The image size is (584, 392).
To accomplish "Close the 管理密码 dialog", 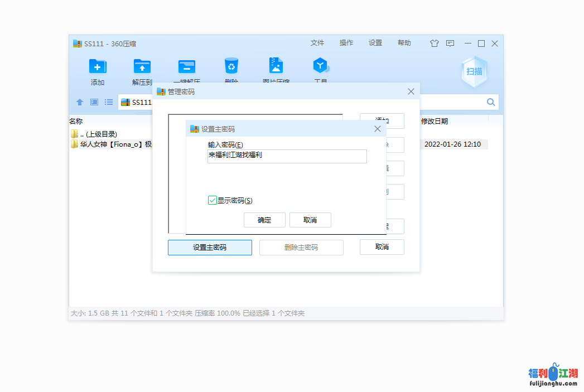I will 411,91.
